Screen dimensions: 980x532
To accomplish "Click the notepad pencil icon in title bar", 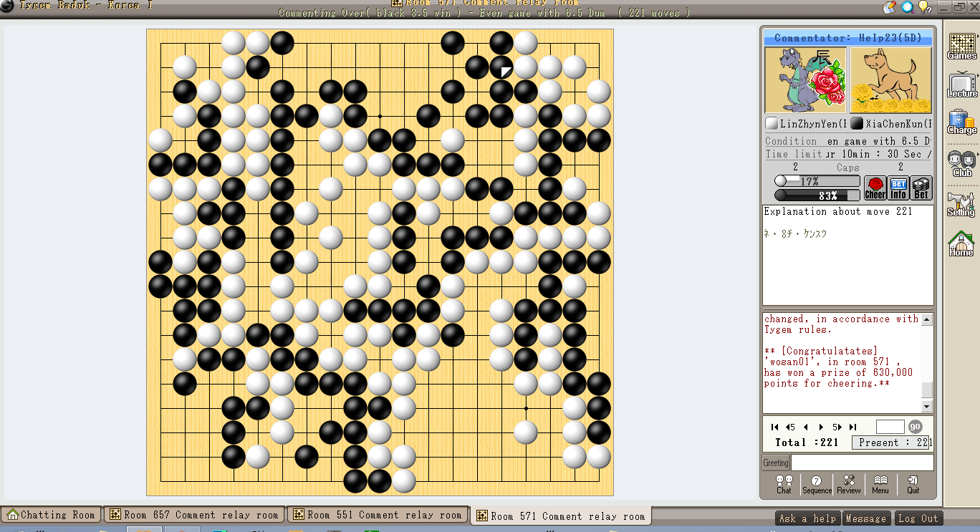I will pyautogui.click(x=890, y=7).
